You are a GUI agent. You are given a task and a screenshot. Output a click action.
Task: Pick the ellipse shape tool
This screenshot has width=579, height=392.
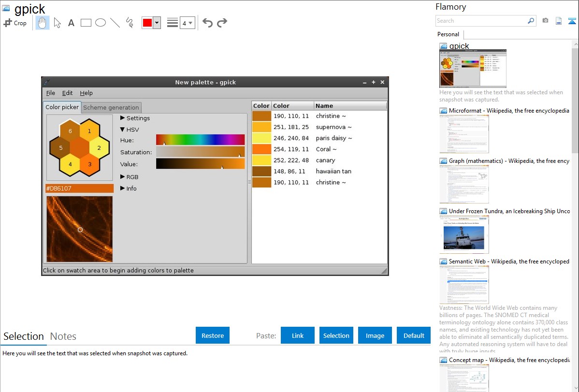[100, 23]
